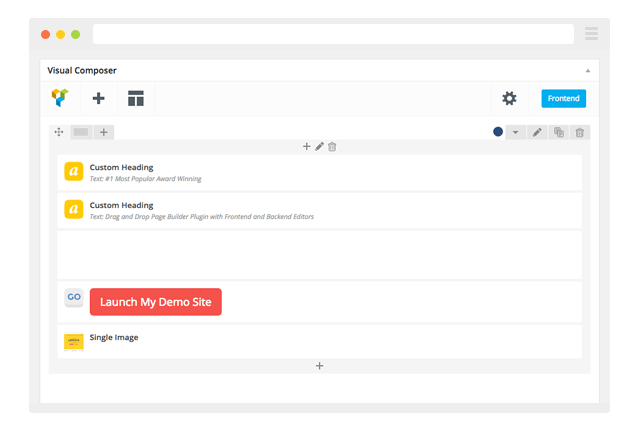Change the row column layout icon

pyautogui.click(x=81, y=132)
